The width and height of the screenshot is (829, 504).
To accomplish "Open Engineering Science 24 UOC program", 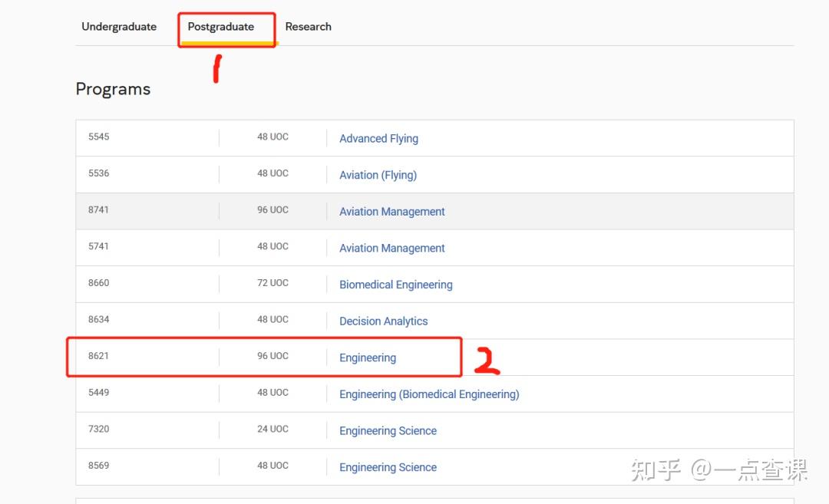I will (x=388, y=431).
